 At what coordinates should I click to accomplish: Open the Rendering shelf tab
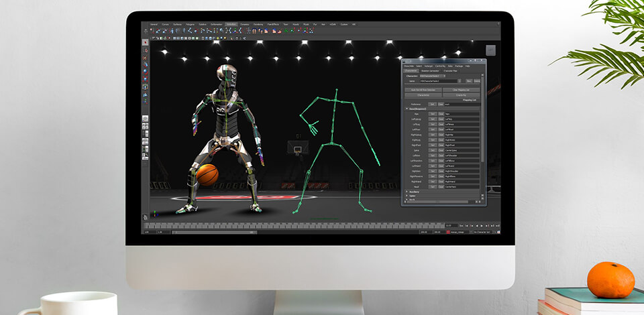[x=258, y=24]
